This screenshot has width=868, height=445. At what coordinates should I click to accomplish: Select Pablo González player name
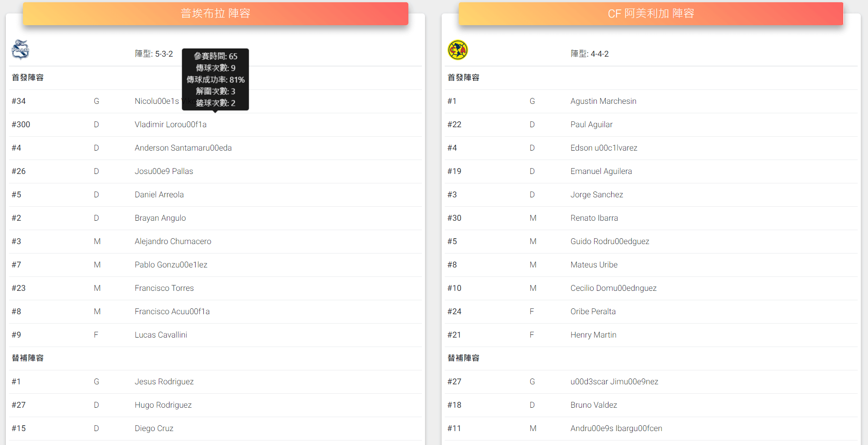(171, 265)
